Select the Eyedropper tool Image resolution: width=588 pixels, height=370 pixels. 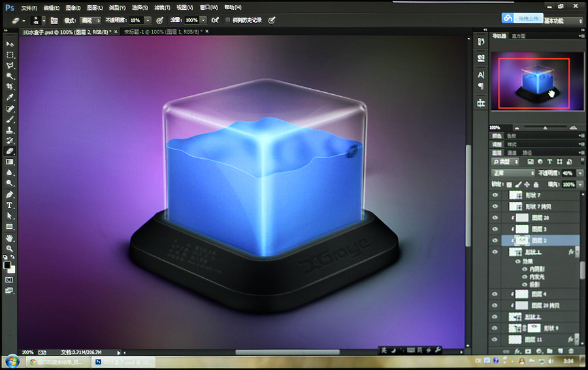[10, 97]
